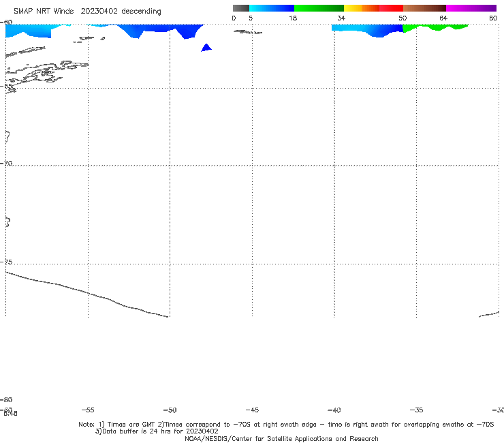The width and height of the screenshot is (504, 443).
Task: Click the longitude label '-50'
Action: pyautogui.click(x=170, y=410)
